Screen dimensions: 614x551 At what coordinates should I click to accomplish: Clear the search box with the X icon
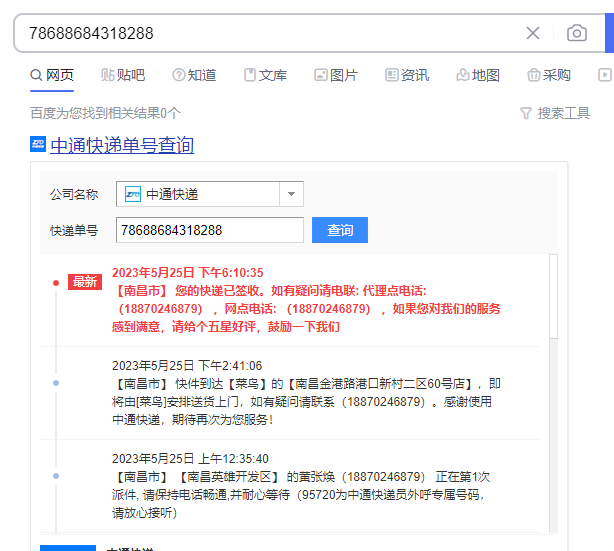click(533, 33)
